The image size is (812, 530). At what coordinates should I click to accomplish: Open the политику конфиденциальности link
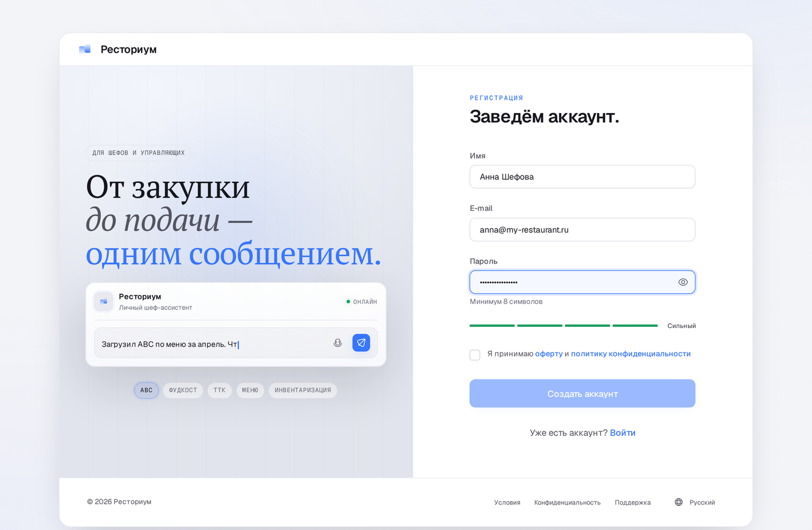[x=631, y=354]
